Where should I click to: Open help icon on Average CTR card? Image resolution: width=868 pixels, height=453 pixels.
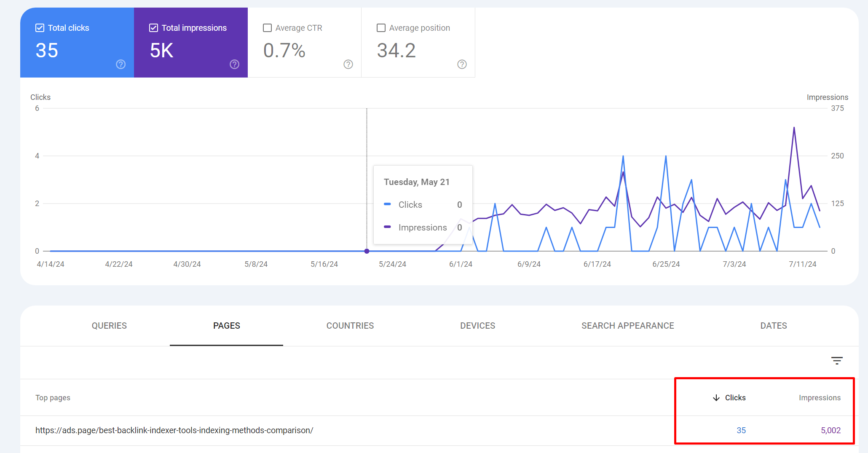point(348,64)
